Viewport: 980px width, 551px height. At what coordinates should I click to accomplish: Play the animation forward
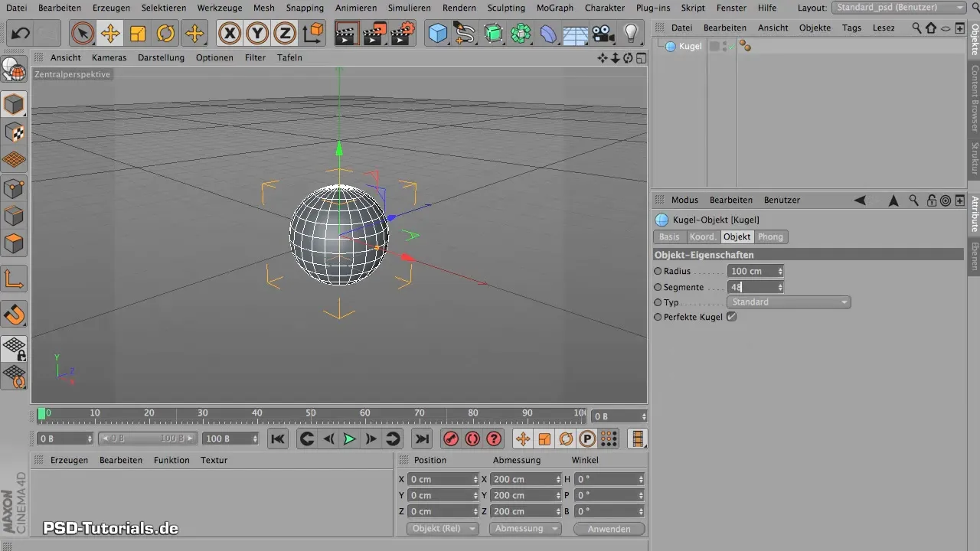(x=349, y=439)
